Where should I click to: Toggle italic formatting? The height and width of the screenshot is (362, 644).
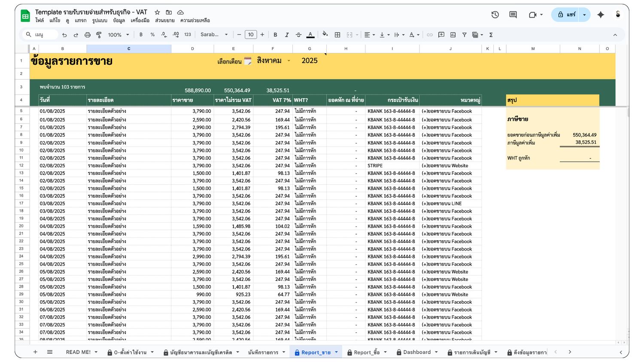[x=287, y=35]
